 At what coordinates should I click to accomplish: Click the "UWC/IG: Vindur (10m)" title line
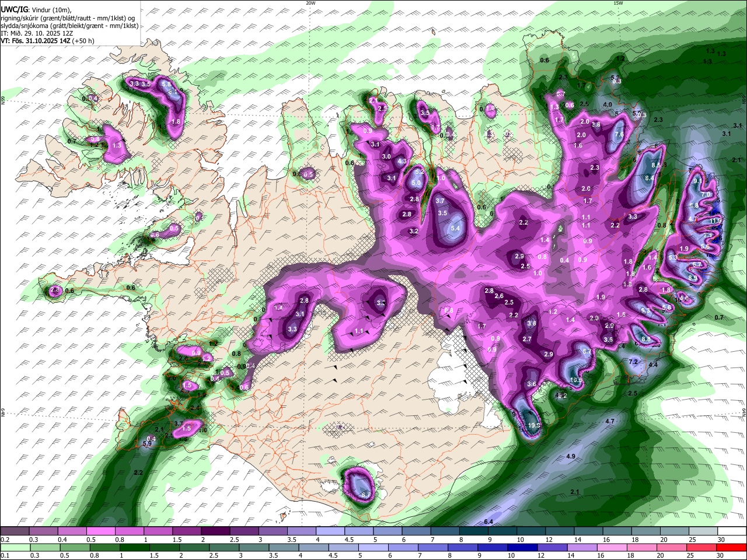(36, 10)
